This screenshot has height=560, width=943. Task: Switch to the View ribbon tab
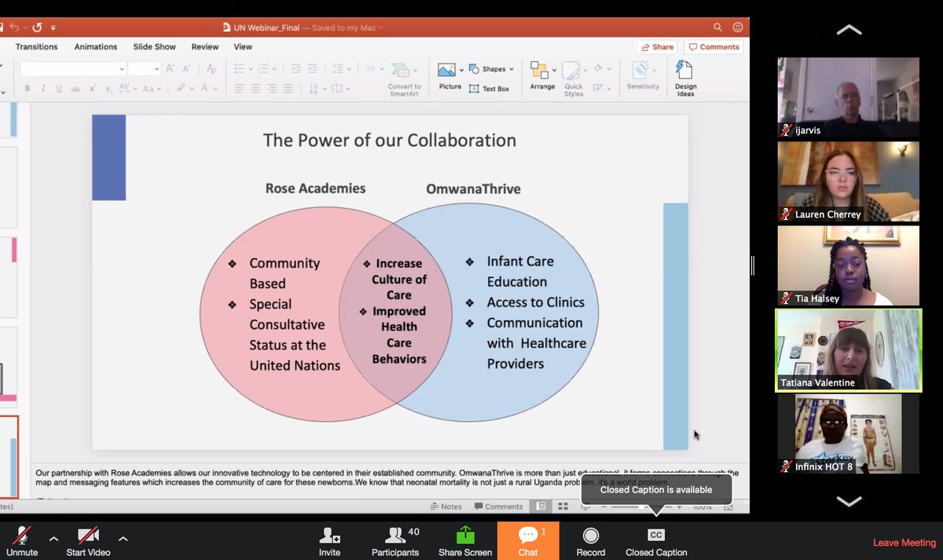(243, 47)
